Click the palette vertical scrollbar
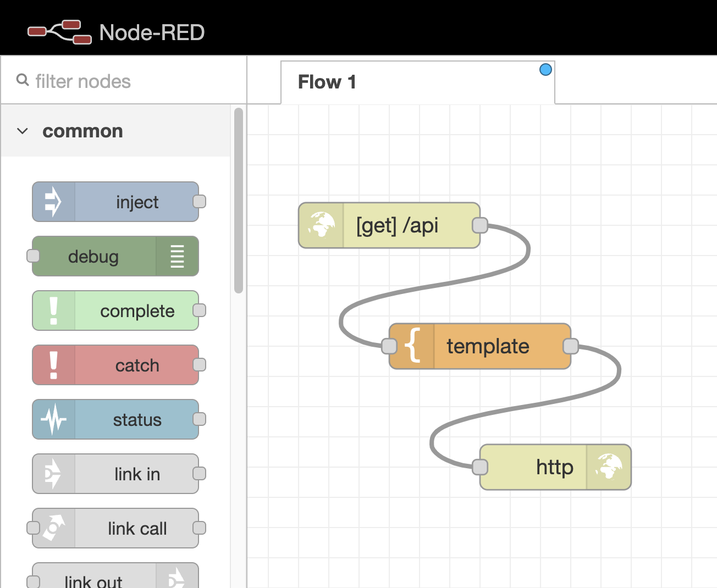 coord(239,201)
